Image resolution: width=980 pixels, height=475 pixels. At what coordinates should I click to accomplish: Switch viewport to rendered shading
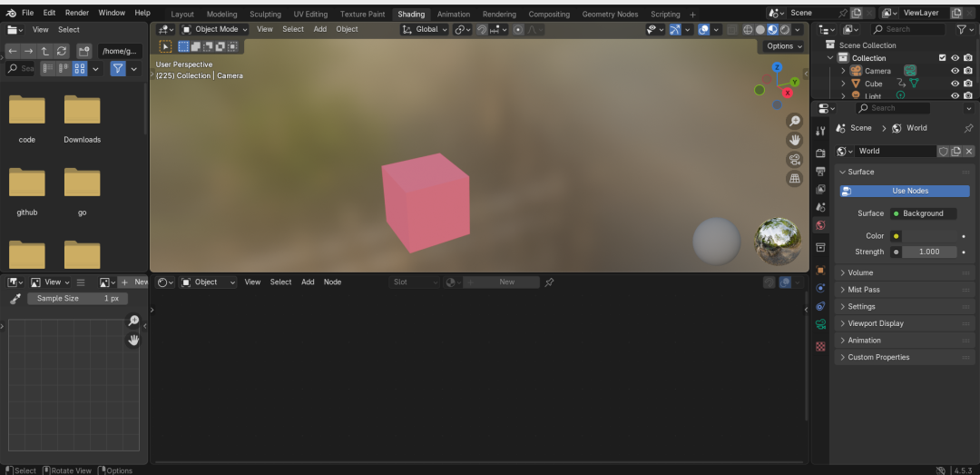point(785,29)
